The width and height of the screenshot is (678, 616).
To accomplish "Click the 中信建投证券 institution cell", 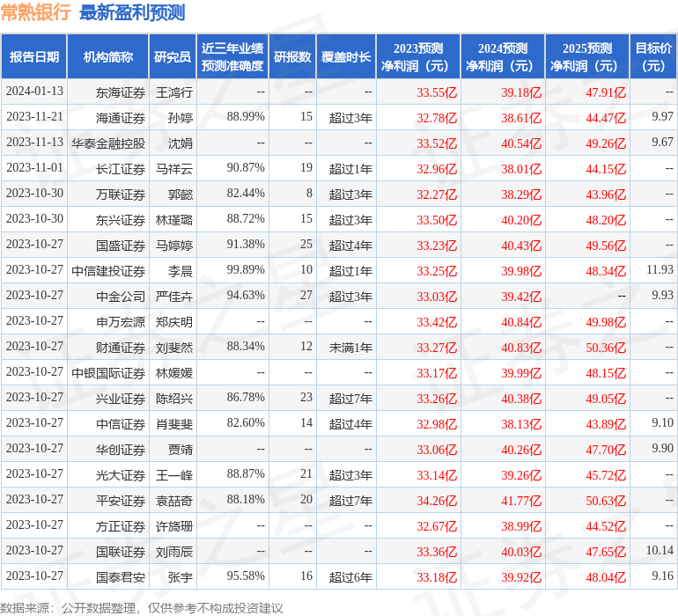I will (x=108, y=271).
